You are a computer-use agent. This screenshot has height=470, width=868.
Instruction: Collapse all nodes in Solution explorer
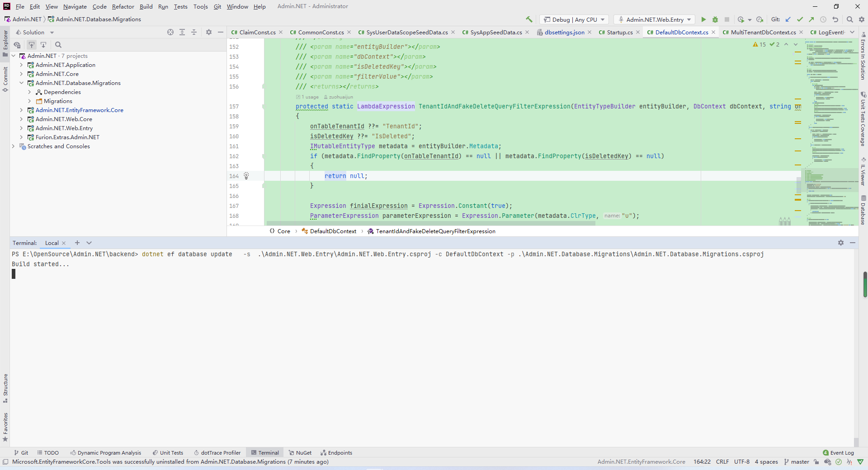193,32
